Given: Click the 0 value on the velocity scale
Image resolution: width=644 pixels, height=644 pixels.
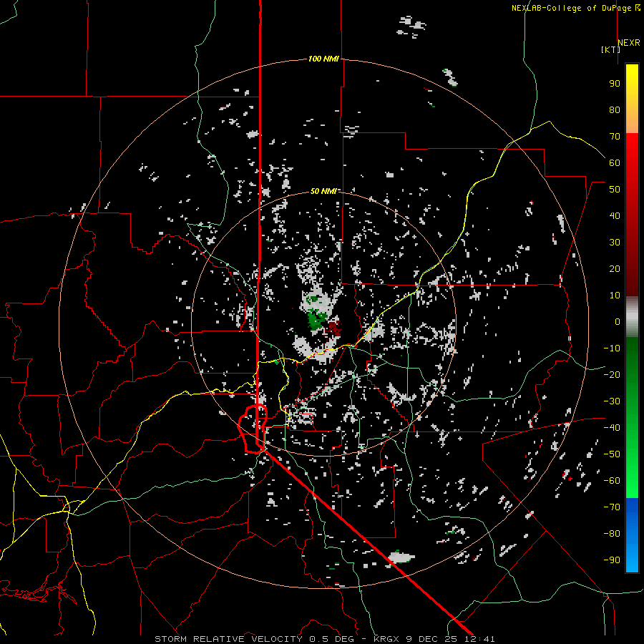Looking at the screenshot, I should click(x=618, y=321).
